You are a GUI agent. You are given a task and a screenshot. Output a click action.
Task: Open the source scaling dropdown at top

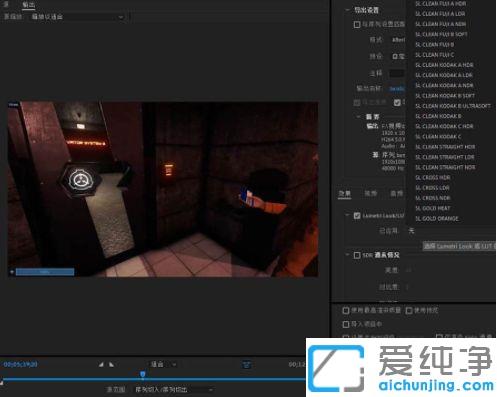coord(77,17)
